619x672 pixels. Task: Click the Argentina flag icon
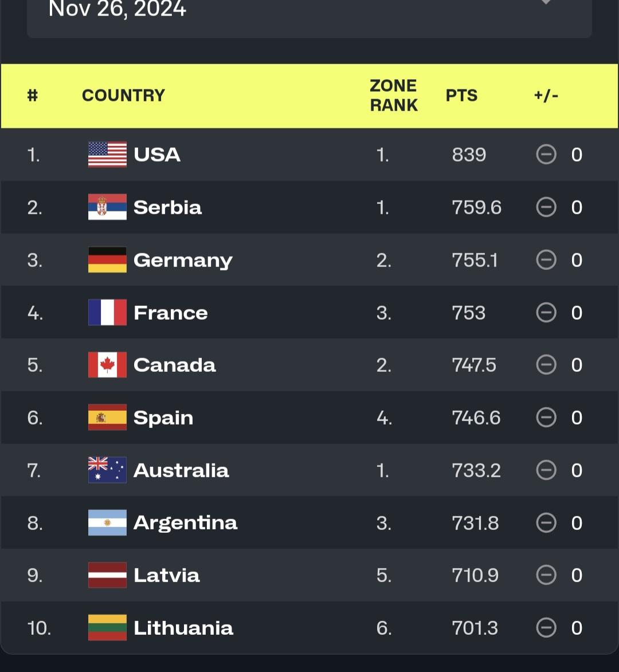(x=107, y=523)
